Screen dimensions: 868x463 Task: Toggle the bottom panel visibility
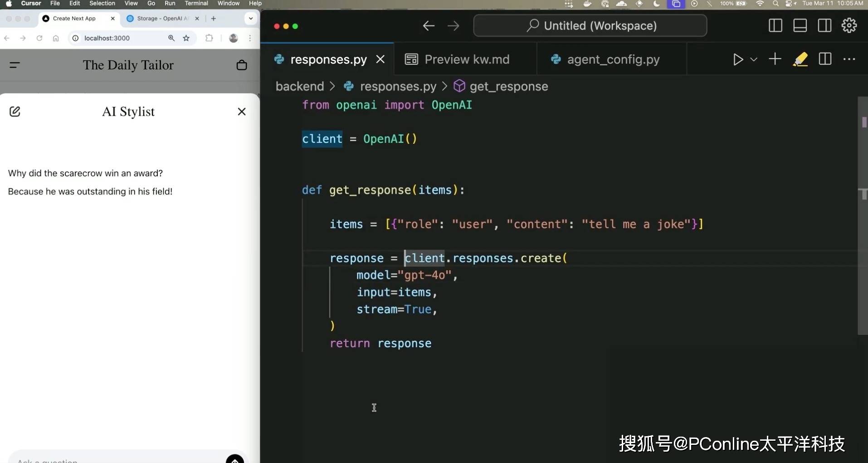800,26
